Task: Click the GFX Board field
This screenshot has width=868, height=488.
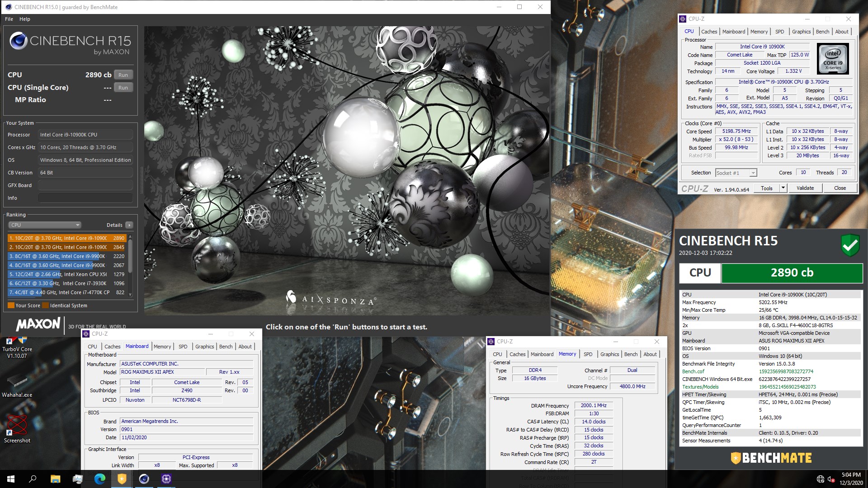Action: [x=85, y=185]
